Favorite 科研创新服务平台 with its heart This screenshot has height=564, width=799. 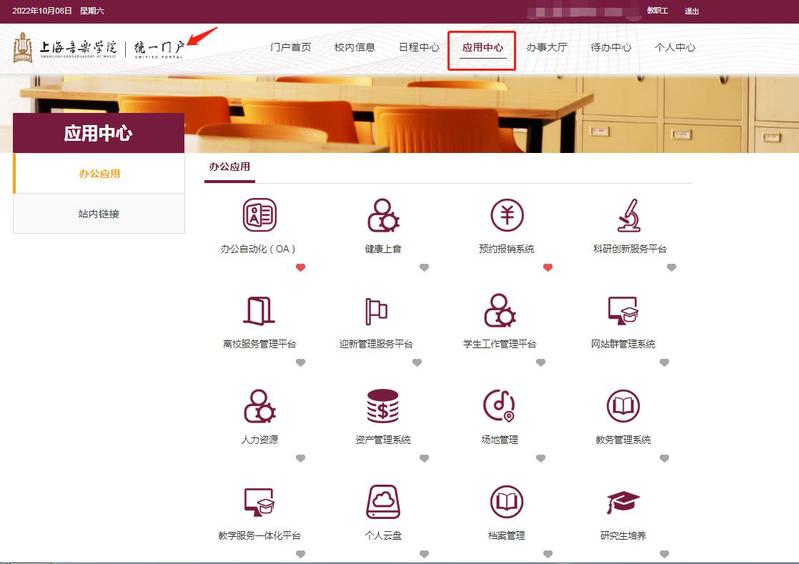671,267
